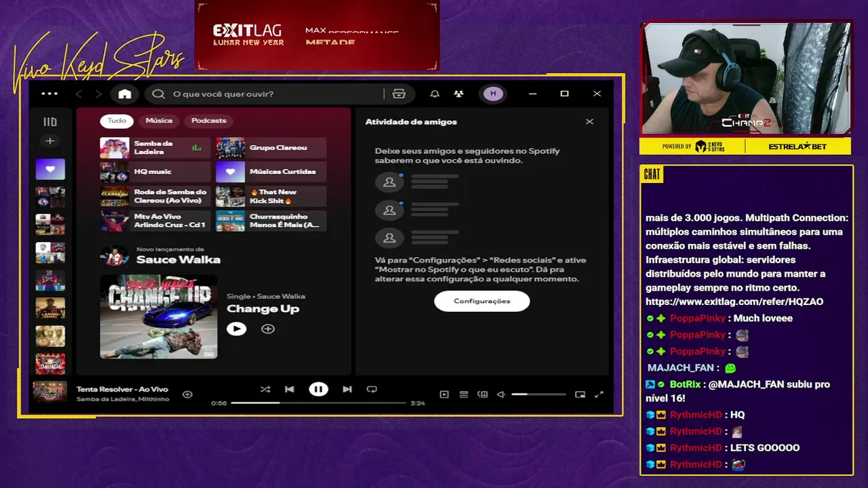Open the 'DANADA' playlist cover in sidebar
This screenshot has height=488, width=868.
tap(50, 364)
